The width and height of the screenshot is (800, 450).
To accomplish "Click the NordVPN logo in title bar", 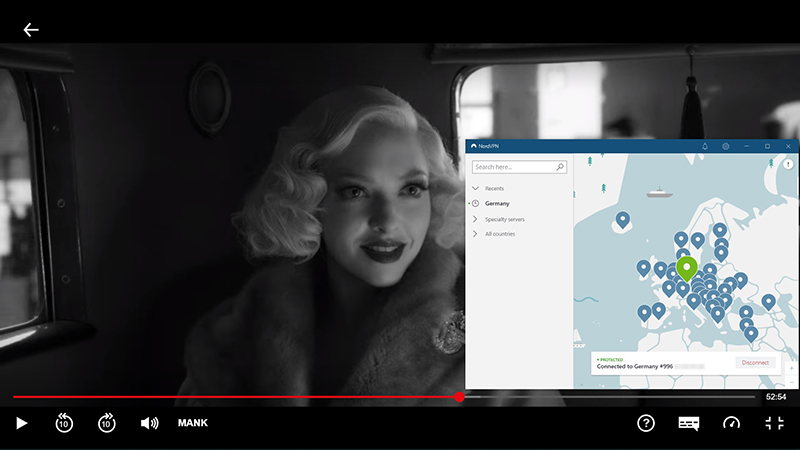I will 474,146.
